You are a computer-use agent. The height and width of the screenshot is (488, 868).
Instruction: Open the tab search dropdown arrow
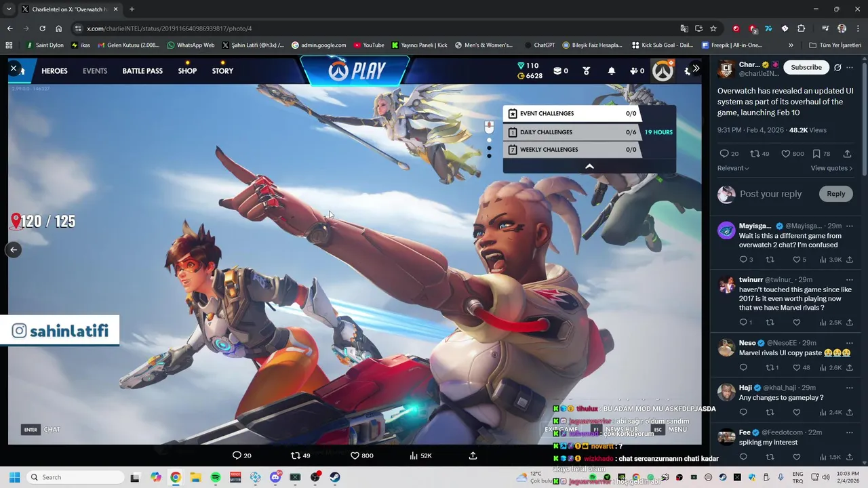click(9, 9)
